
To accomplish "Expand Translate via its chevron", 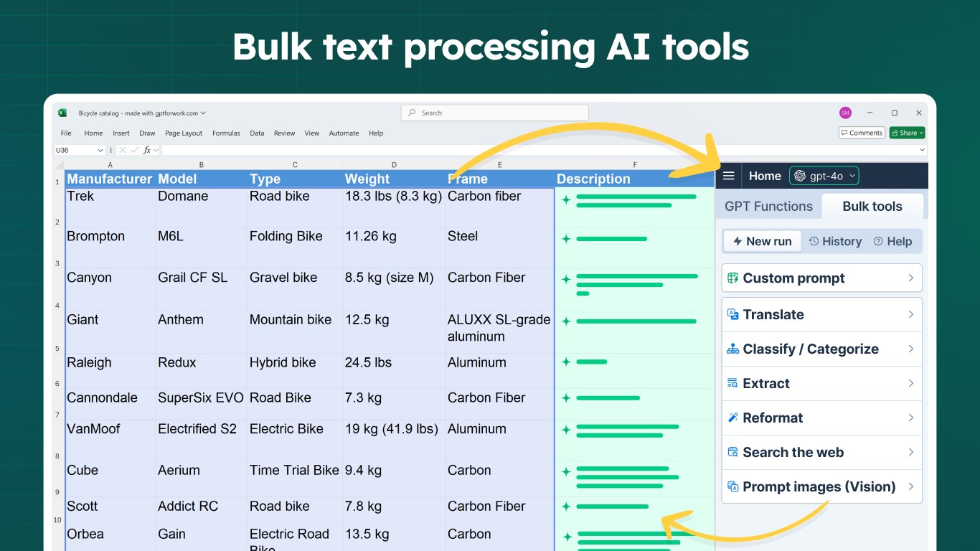I will pyautogui.click(x=911, y=314).
